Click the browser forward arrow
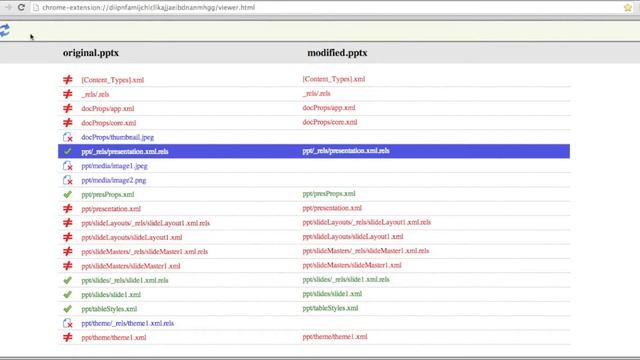 [8, 7]
